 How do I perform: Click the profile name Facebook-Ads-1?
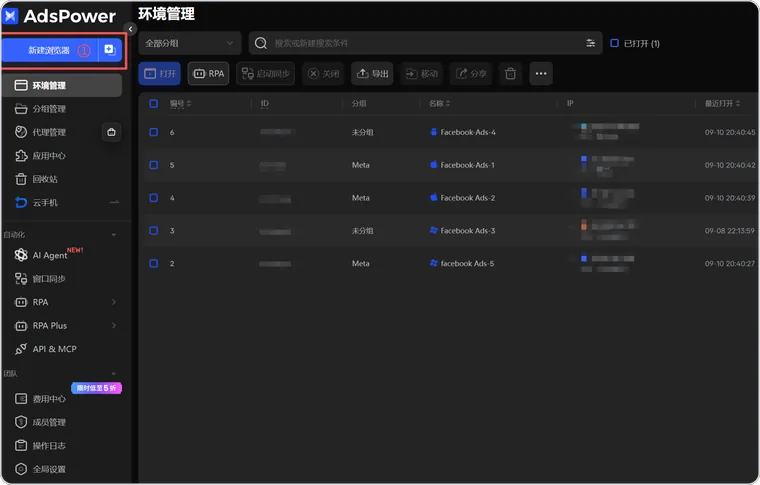click(x=467, y=165)
